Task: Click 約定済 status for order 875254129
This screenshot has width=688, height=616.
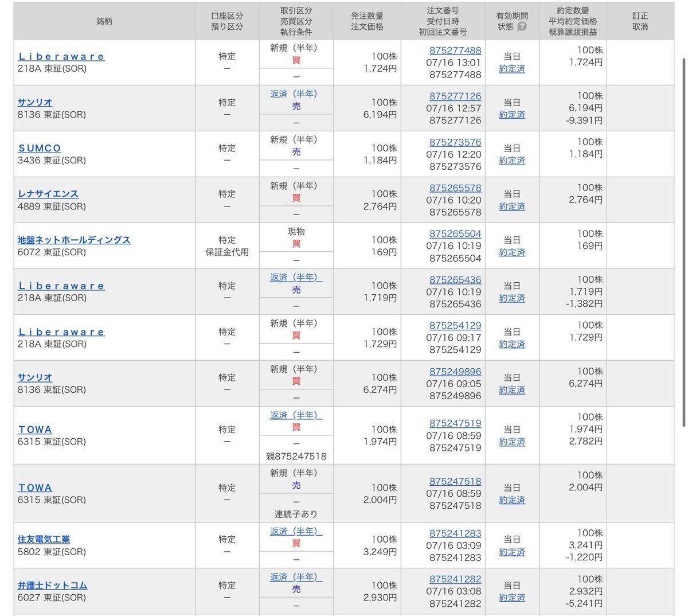Action: 512,344
